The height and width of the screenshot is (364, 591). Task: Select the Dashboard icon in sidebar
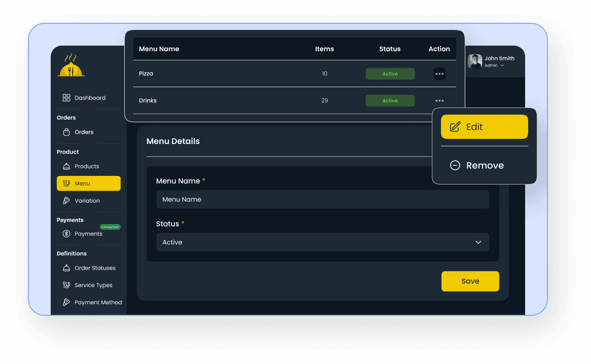[66, 97]
